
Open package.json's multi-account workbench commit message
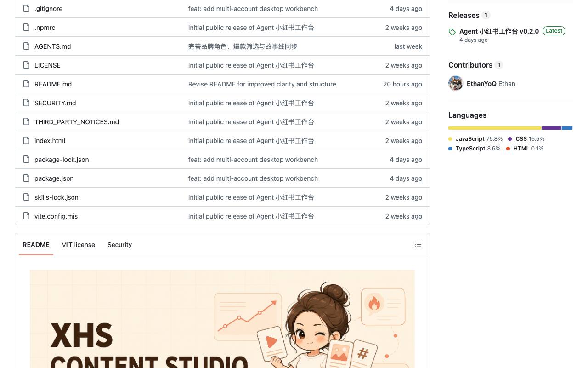pyautogui.click(x=253, y=178)
